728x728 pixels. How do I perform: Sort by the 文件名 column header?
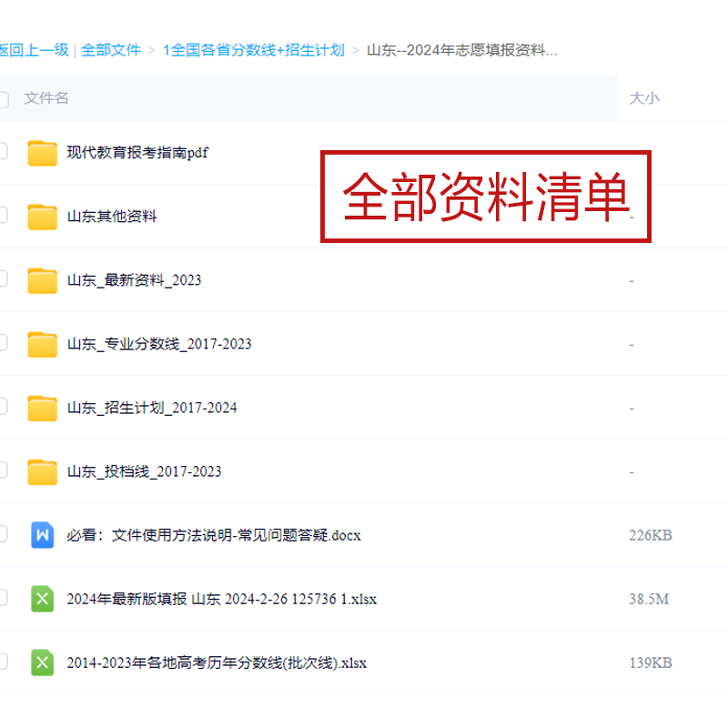pyautogui.click(x=46, y=98)
